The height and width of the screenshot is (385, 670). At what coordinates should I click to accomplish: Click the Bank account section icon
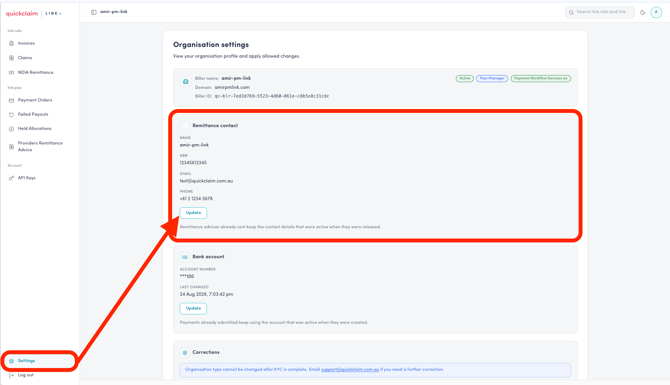point(185,257)
